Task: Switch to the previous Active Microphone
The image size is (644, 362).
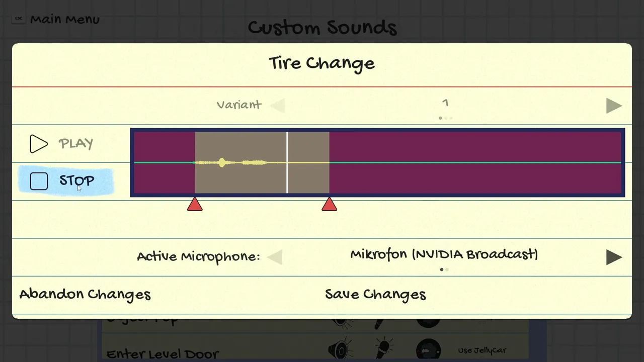Action: 275,257
